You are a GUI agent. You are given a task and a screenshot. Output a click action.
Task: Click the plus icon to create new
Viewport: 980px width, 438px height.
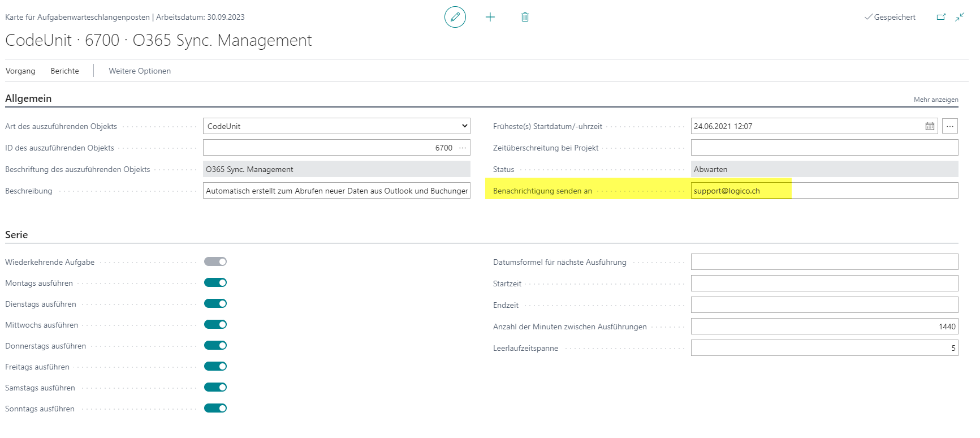pos(490,17)
